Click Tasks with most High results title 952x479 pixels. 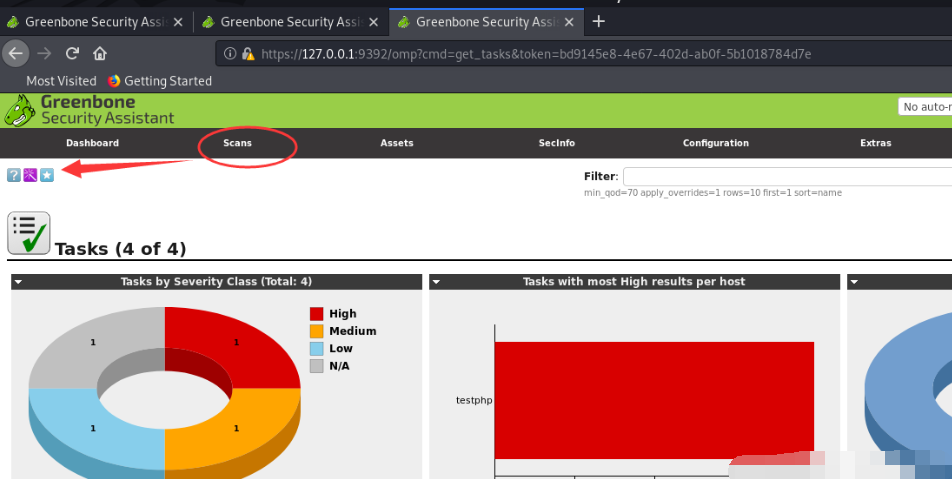(634, 282)
